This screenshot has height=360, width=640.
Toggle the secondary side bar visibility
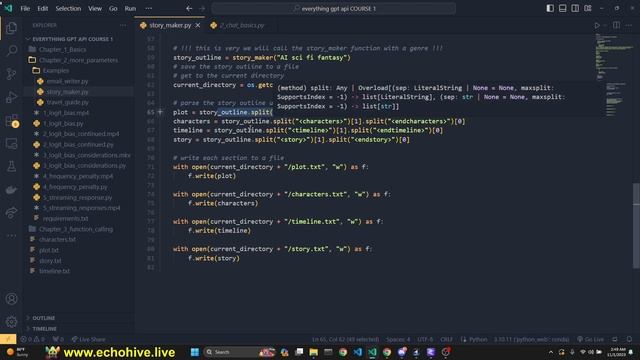tap(575, 8)
